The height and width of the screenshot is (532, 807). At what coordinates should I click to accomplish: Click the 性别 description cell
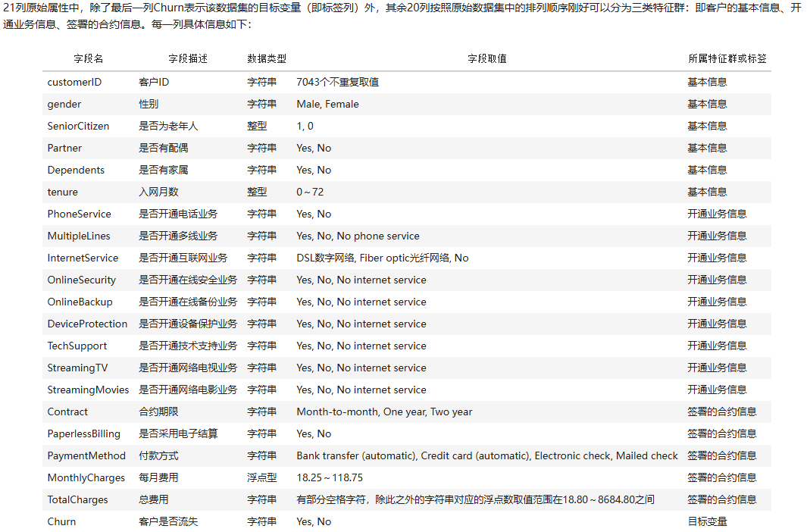pos(149,105)
